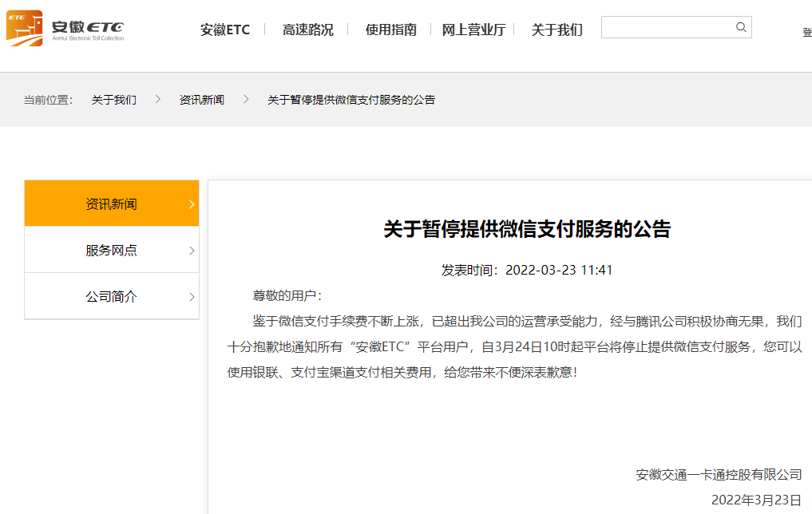The height and width of the screenshot is (514, 812).
Task: Click chevron beside 公司简介 sidebar item
Action: point(192,297)
